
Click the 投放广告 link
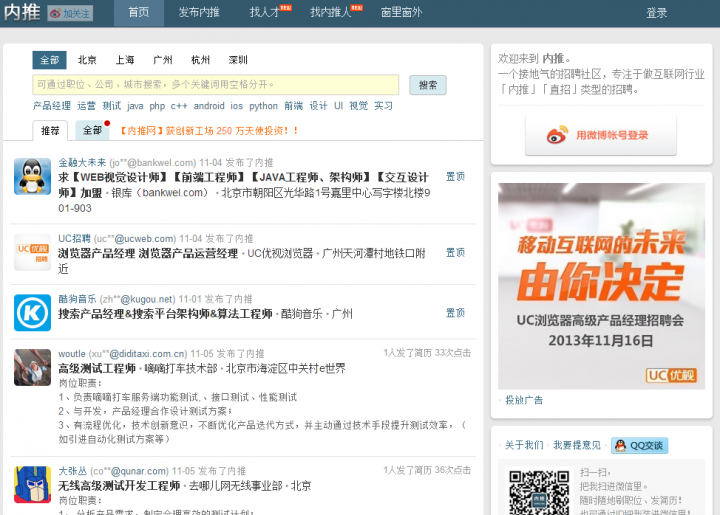coord(524,400)
